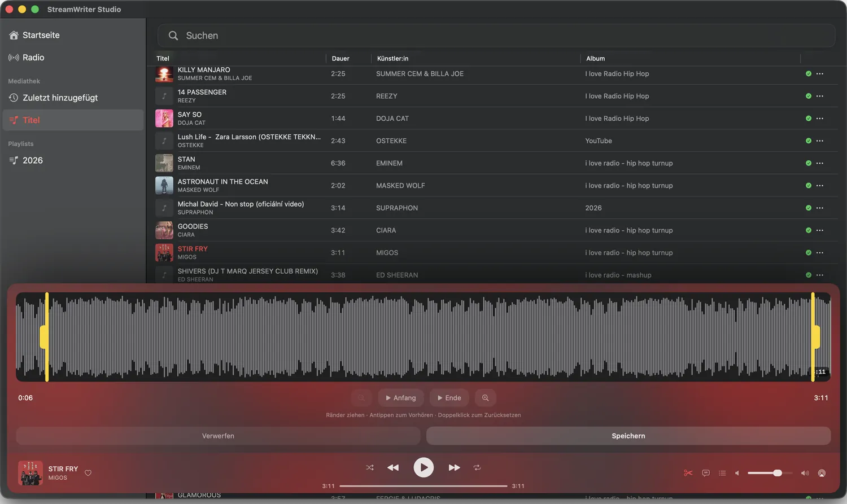Zoom in on the waveform

(485, 398)
